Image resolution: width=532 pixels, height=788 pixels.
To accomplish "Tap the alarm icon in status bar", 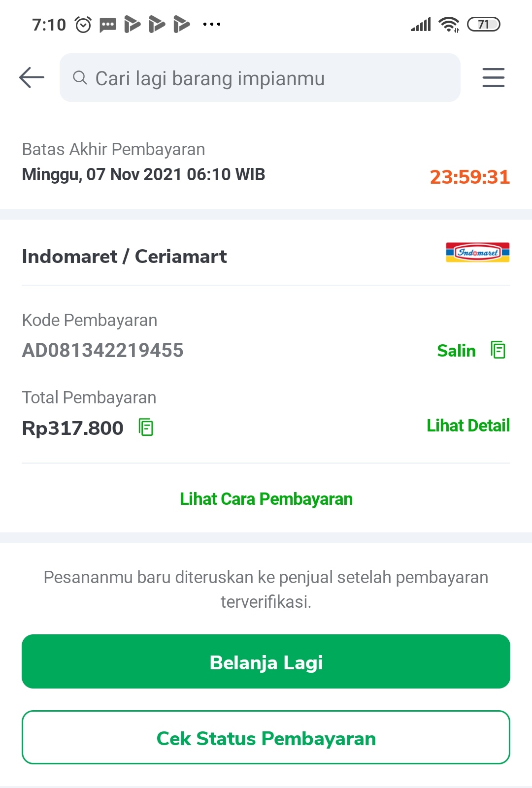I will tap(83, 24).
